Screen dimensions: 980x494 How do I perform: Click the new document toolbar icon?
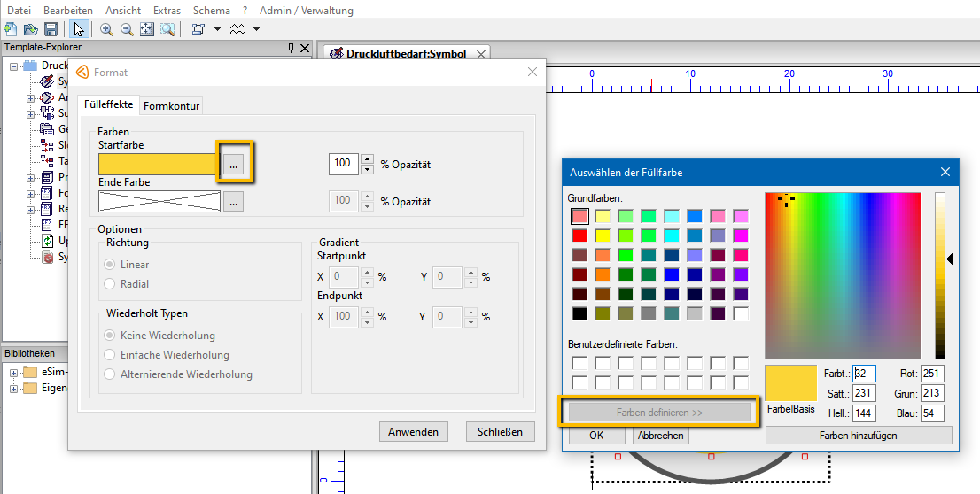click(10, 29)
